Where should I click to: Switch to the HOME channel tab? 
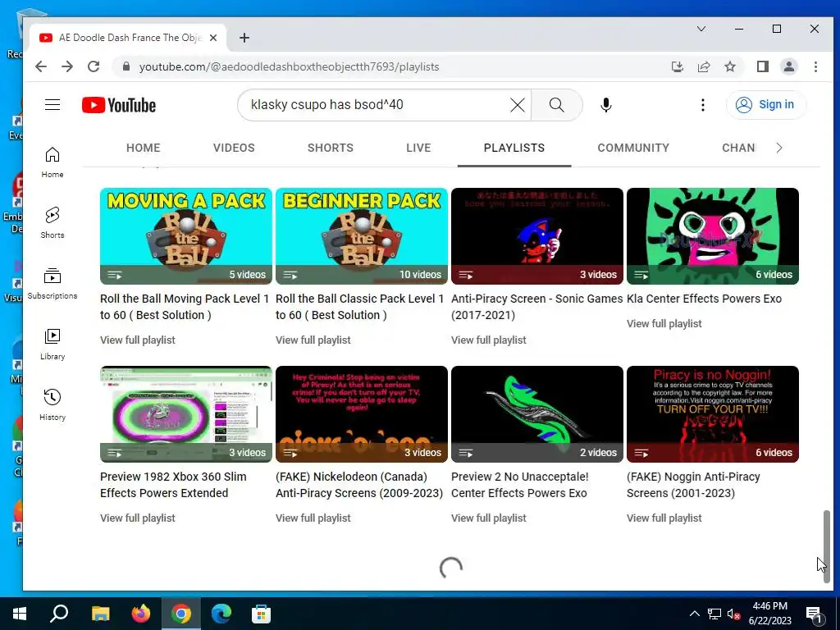tap(143, 148)
